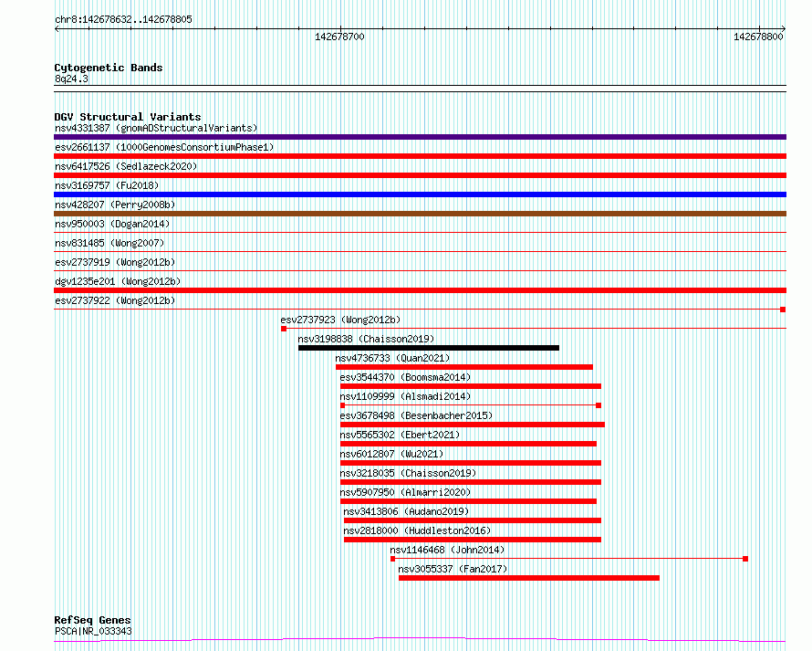812x651 pixels.
Task: Click the nsv428207 Perry2008b label
Action: coord(115,205)
